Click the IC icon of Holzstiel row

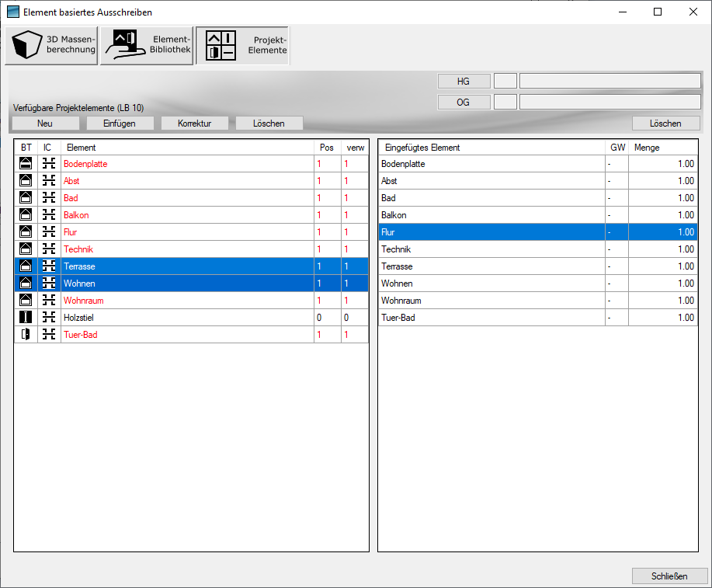click(49, 317)
